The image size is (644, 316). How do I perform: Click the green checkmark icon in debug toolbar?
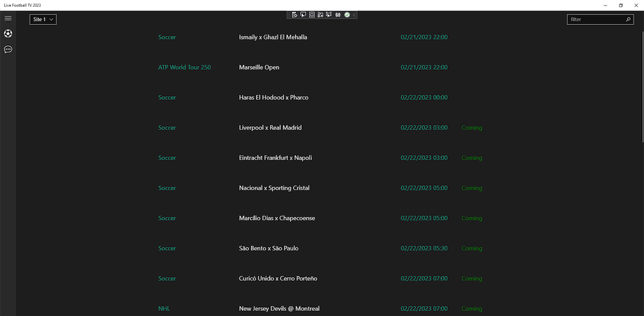347,14
